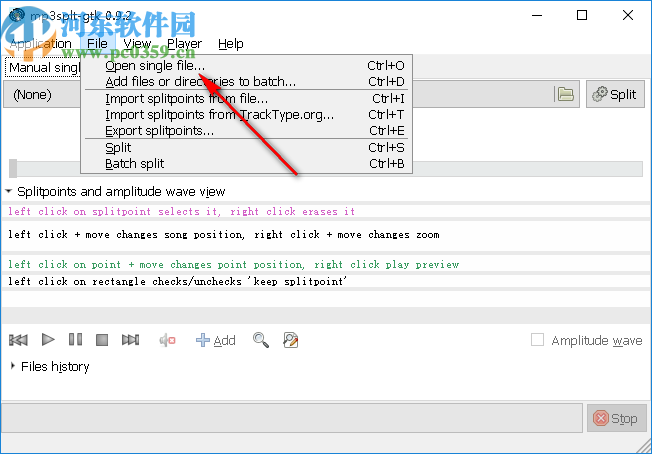Close the open File menu
The image size is (652, 454).
[97, 44]
